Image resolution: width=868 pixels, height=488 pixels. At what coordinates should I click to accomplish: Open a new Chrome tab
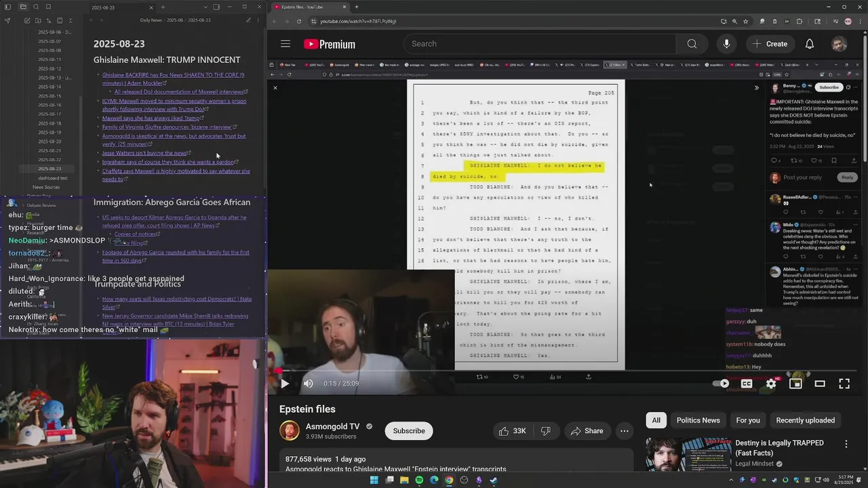(x=357, y=7)
